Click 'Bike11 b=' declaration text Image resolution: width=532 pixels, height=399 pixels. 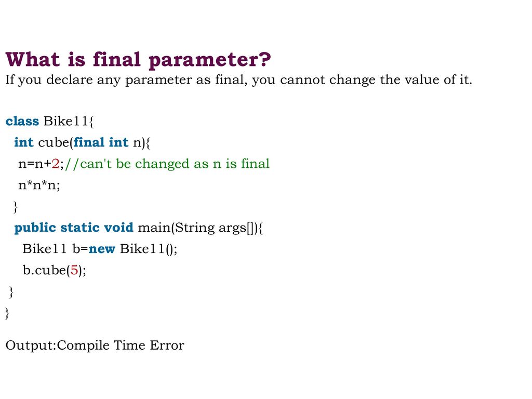[x=55, y=249]
